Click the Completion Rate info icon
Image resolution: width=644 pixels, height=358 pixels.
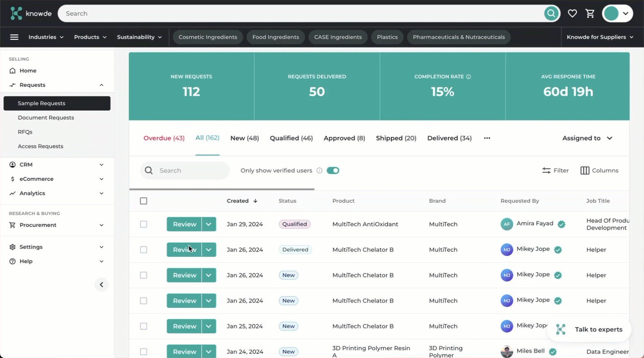469,77
